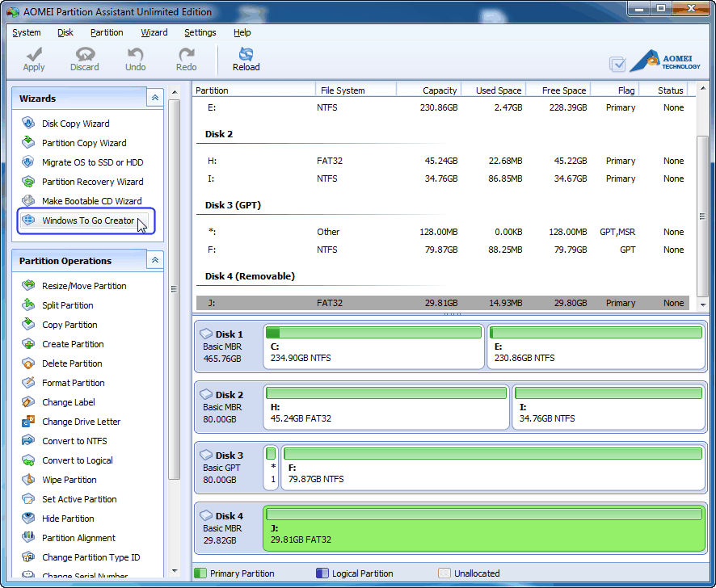Image resolution: width=716 pixels, height=588 pixels.
Task: Select the J: 29.81GB FAT32 block
Action: click(484, 529)
